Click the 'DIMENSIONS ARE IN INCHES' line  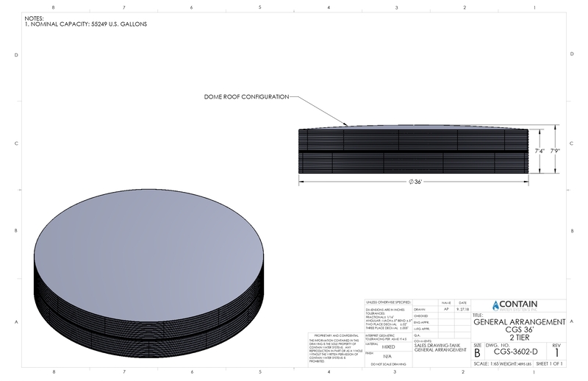pyautogui.click(x=385, y=310)
